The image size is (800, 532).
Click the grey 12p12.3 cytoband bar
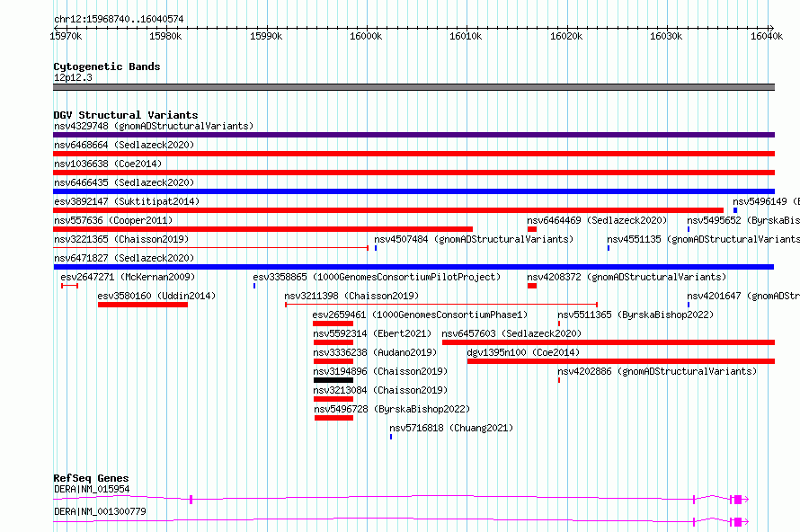[x=413, y=87]
